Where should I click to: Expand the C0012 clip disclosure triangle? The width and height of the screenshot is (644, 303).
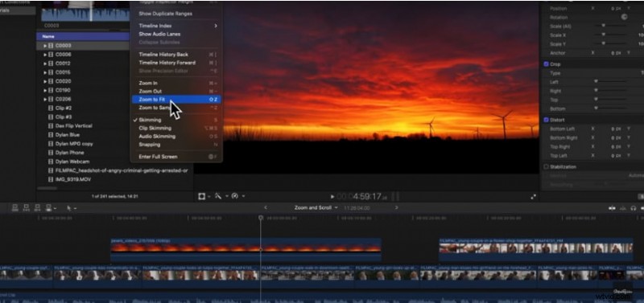[x=45, y=63]
